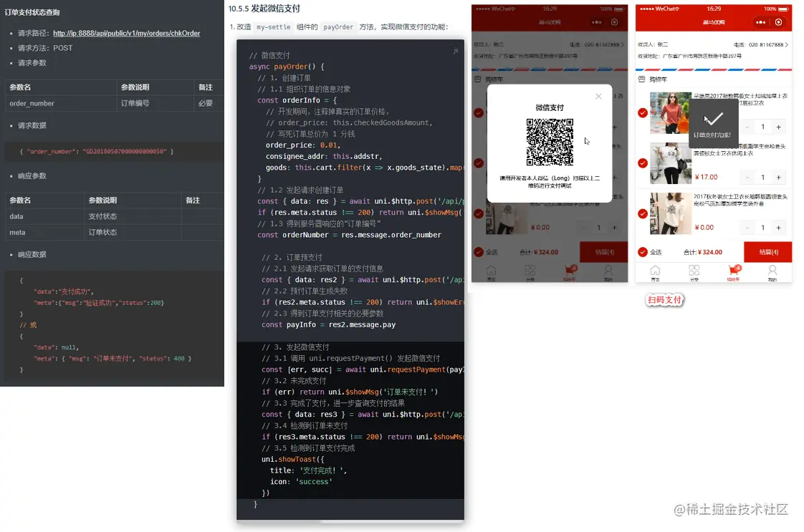
Task: Decrease quantity of red top item on payment-complete phone
Action: click(747, 127)
